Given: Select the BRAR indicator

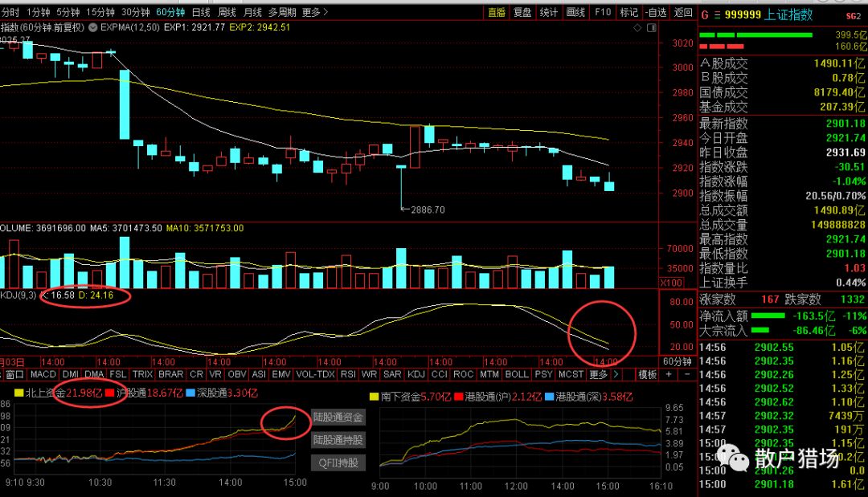Looking at the screenshot, I should 170,374.
